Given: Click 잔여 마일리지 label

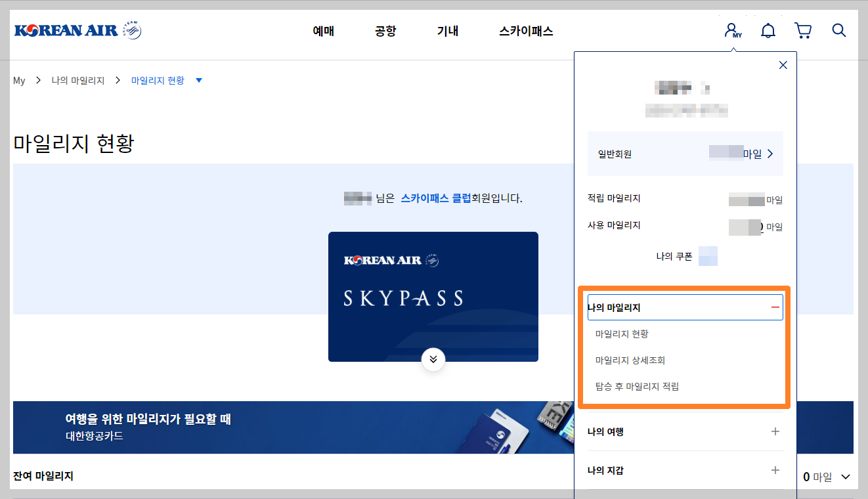Looking at the screenshot, I should pos(43,476).
